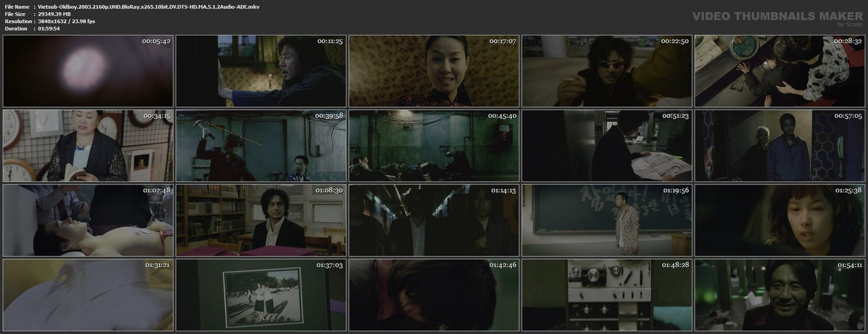Click the File Name label
The height and width of the screenshot is (334, 868).
pos(16,6)
